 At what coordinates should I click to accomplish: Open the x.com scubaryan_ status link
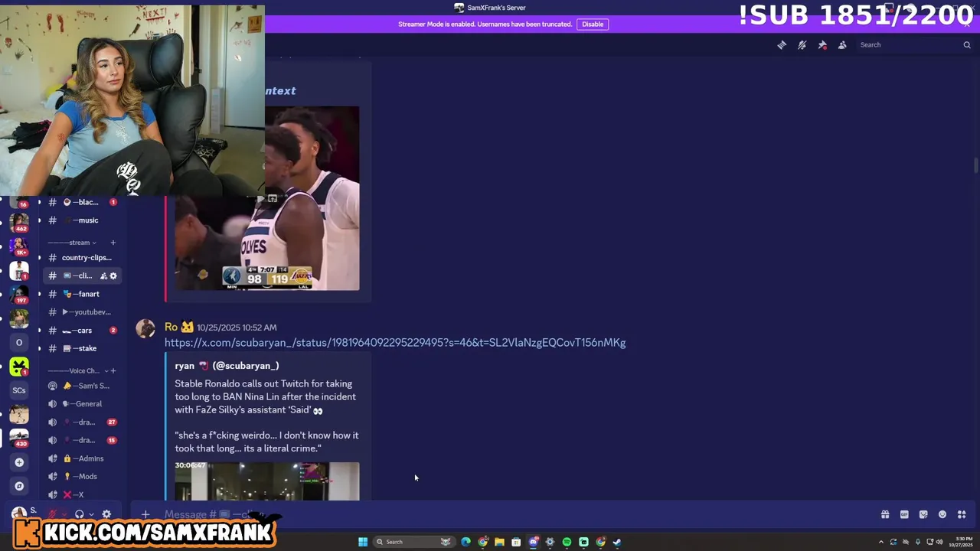pyautogui.click(x=395, y=343)
